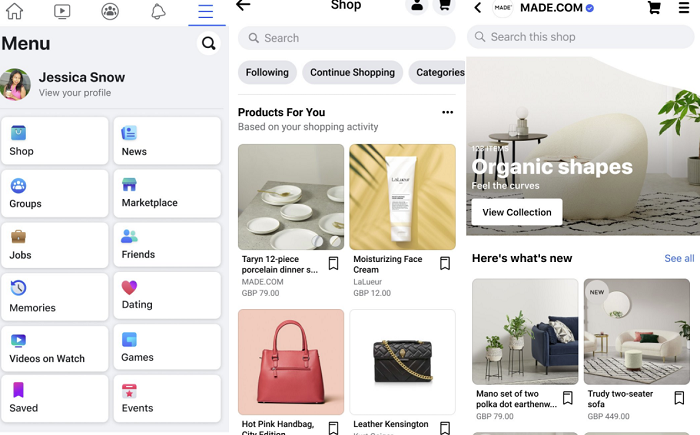Viewport: 700px width, 435px height.
Task: Click the Products For You heading
Action: pyautogui.click(x=281, y=112)
